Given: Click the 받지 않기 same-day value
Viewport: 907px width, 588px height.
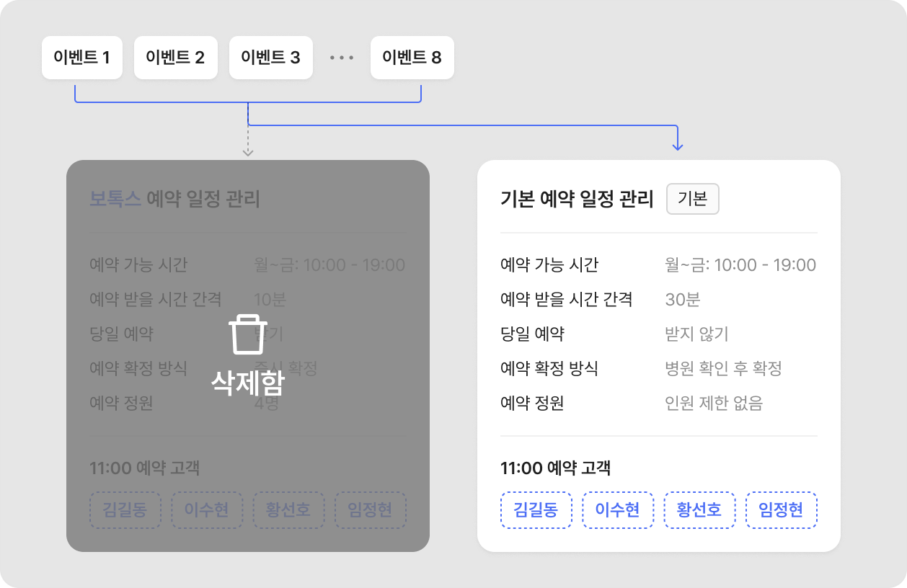Looking at the screenshot, I should [696, 334].
